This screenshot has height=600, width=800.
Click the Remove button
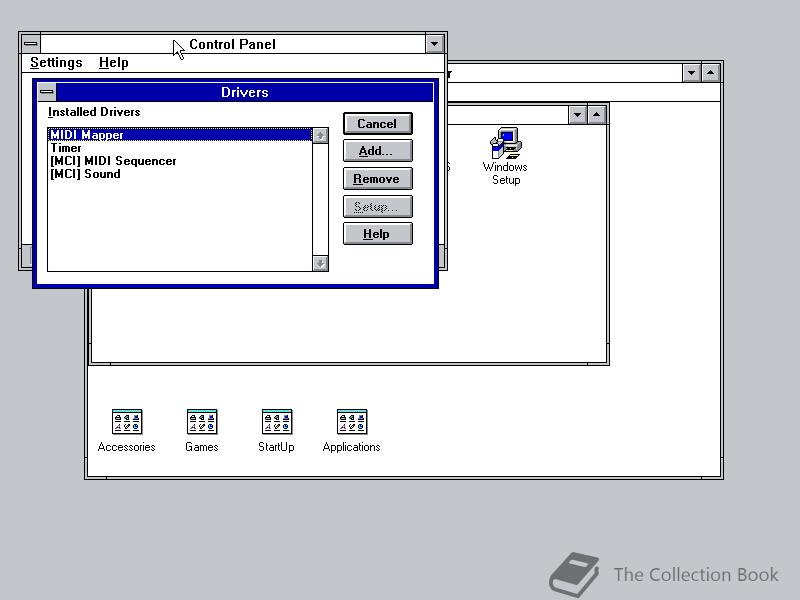point(378,179)
